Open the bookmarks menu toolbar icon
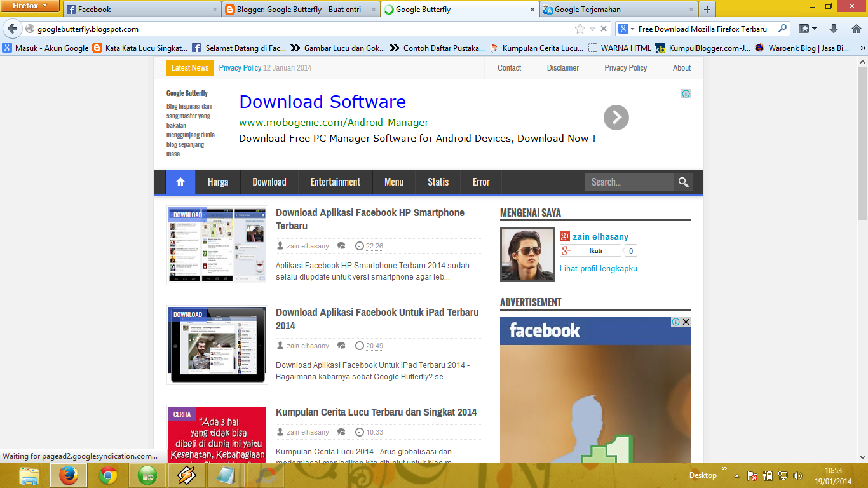Image resolution: width=868 pixels, height=488 pixels. (x=804, y=29)
